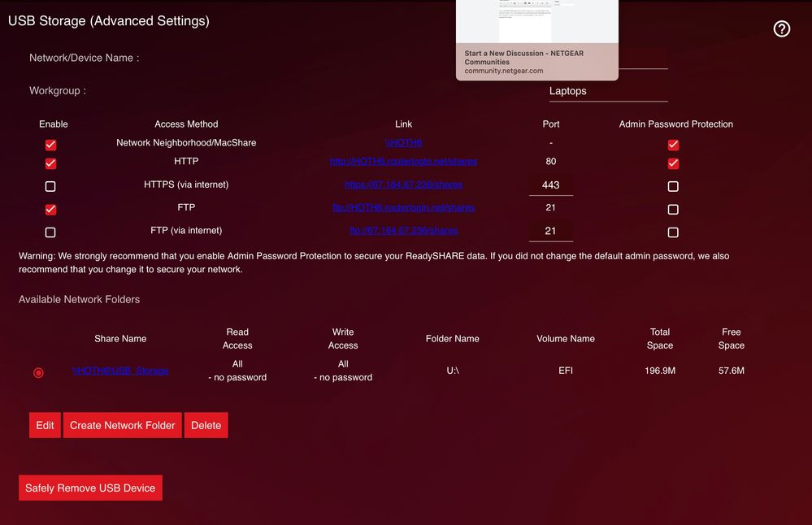The width and height of the screenshot is (812, 525).
Task: Click Create Network Folder button
Action: 123,425
